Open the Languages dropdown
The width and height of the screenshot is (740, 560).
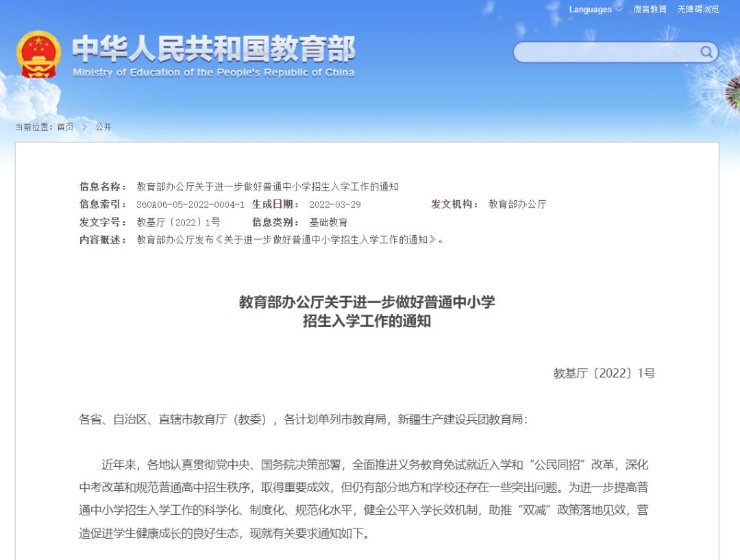click(x=595, y=10)
